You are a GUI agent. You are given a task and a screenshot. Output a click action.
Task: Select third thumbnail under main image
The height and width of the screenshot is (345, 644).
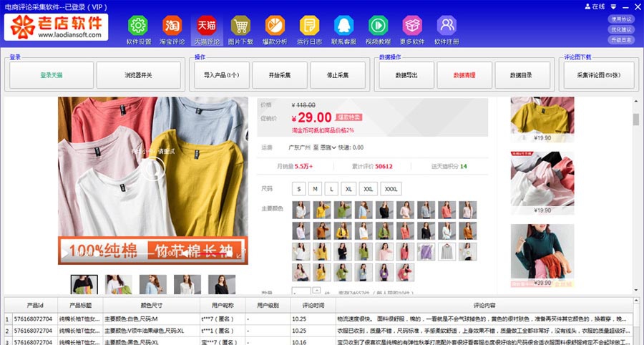point(153,284)
